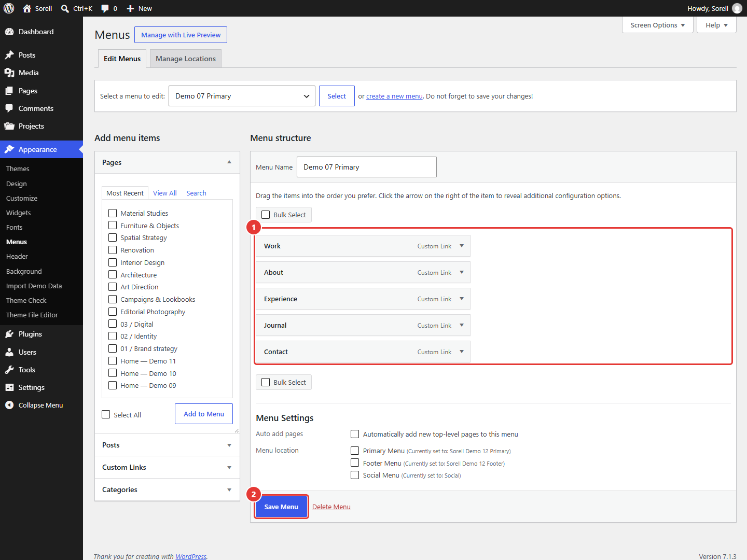Click the Save Menu button
The image size is (747, 560).
pyautogui.click(x=281, y=507)
